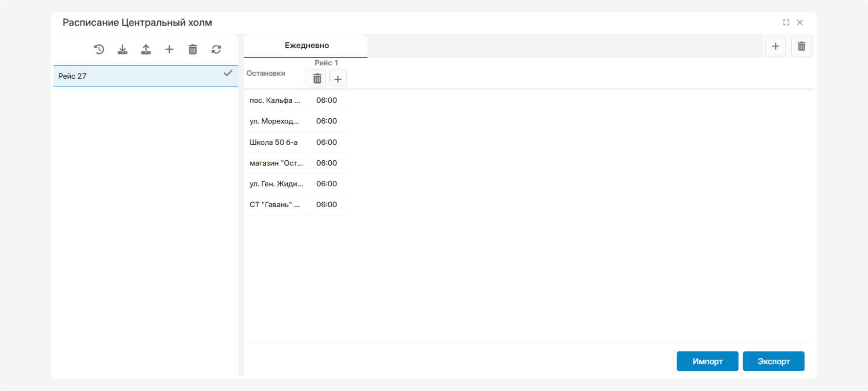868x391 pixels.
Task: Delete selected schedule with left trash icon
Action: pyautogui.click(x=193, y=49)
